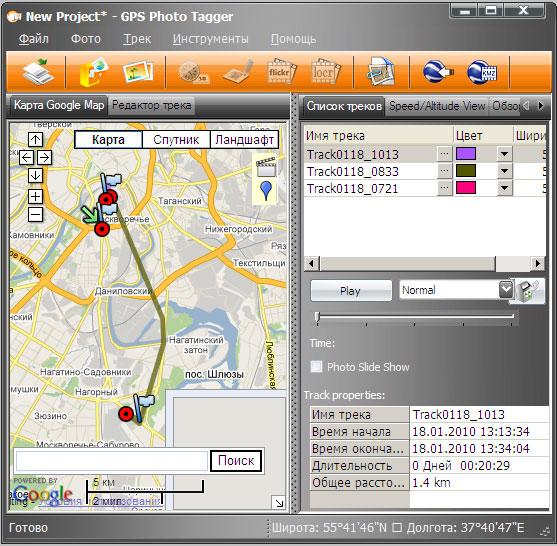Zoom out the map with minus button
Image resolution: width=557 pixels, height=546 pixels.
35,215
